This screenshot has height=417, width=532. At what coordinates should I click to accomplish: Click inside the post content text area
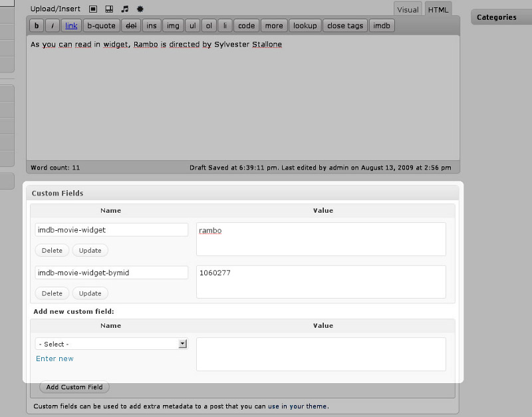coord(243,98)
